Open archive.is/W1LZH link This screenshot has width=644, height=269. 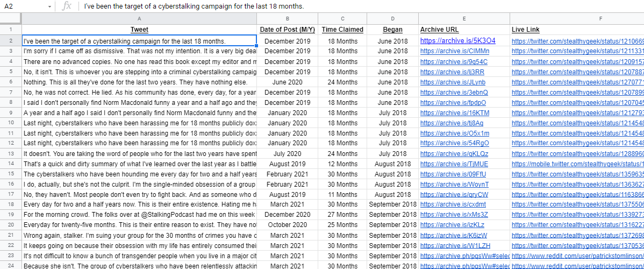point(455,245)
